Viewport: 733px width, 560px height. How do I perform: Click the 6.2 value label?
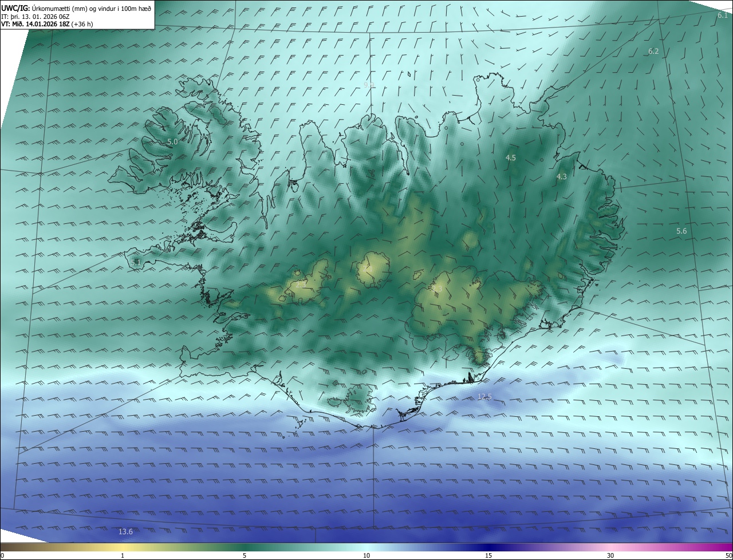[x=653, y=52]
